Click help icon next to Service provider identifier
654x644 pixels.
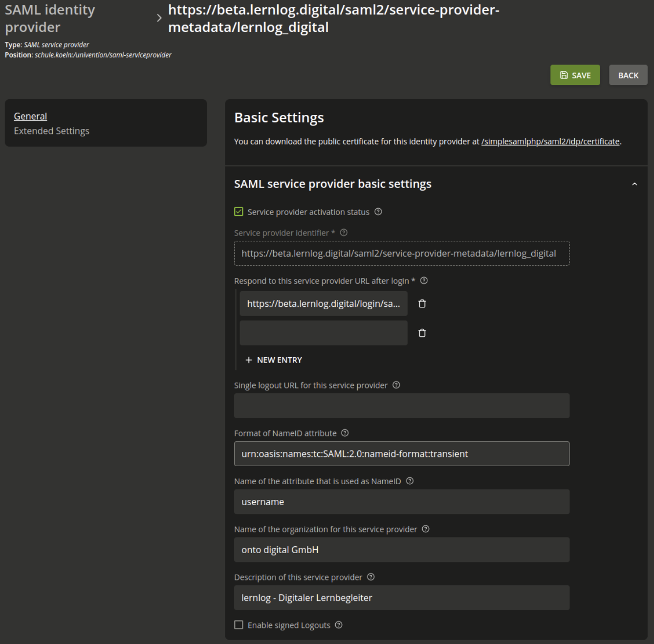coord(344,233)
